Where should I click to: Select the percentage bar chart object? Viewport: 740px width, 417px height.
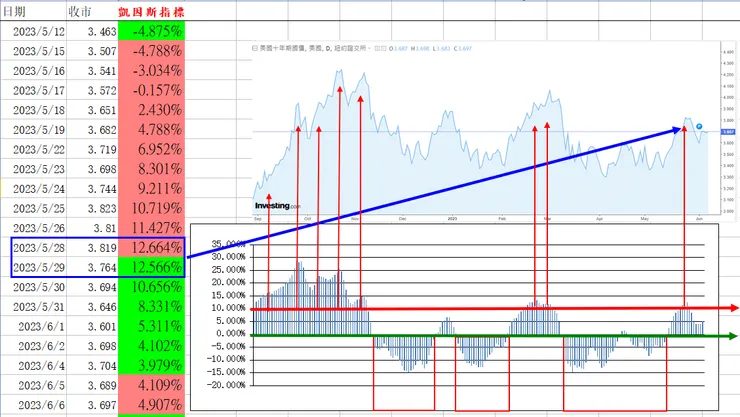click(454, 317)
